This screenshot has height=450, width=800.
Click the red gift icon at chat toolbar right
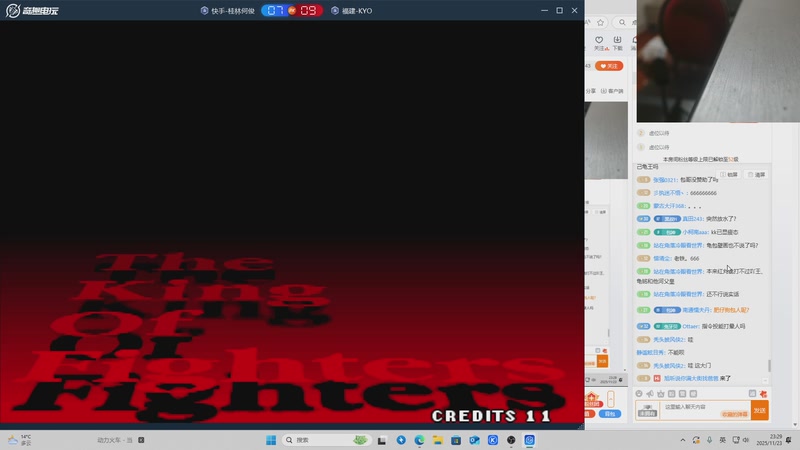[x=763, y=394]
